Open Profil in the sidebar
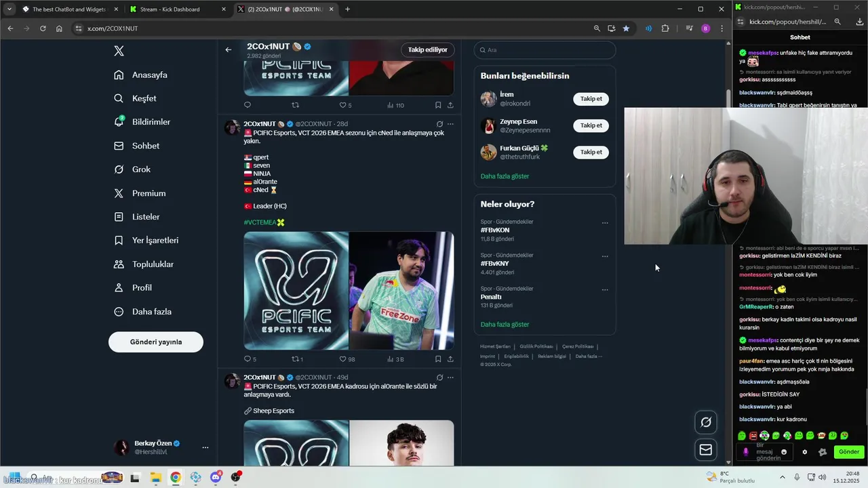The height and width of the screenshot is (488, 868). point(134,288)
